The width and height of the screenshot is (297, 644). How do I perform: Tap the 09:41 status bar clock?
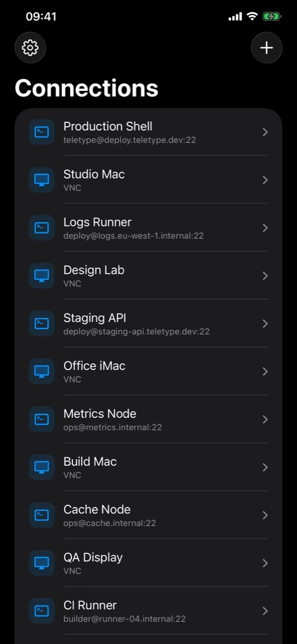(x=41, y=16)
